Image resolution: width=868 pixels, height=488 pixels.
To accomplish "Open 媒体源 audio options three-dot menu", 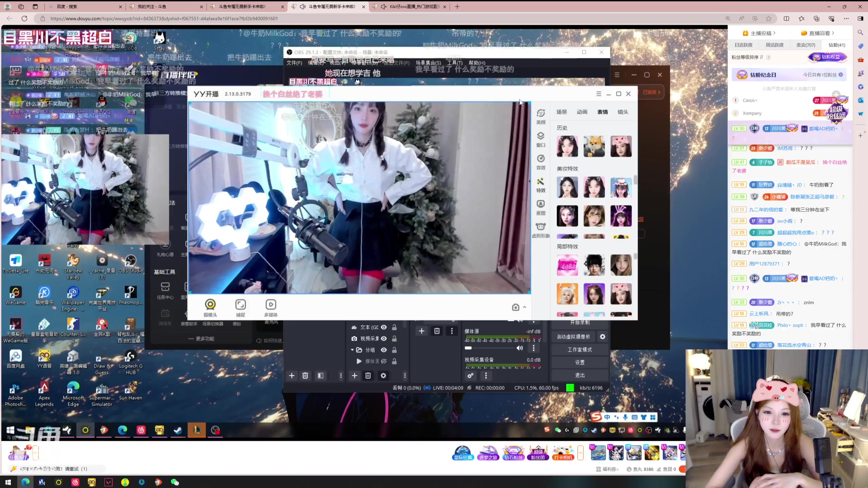I will tap(534, 348).
